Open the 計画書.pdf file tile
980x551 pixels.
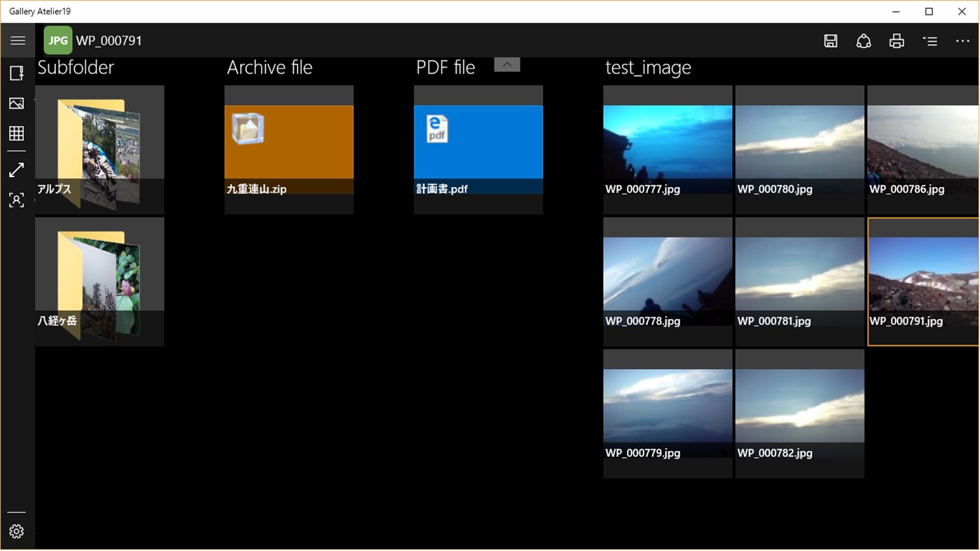[x=478, y=150]
